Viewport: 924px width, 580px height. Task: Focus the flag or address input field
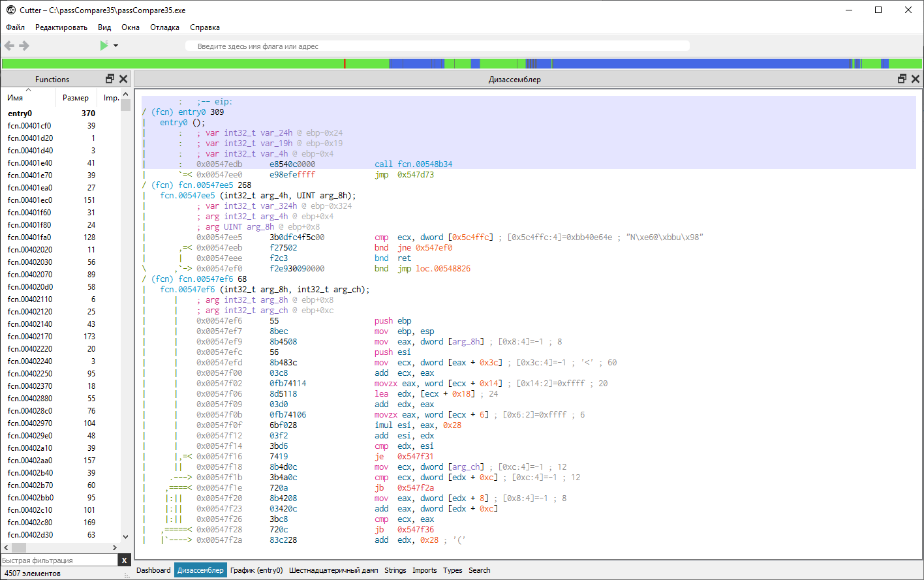click(x=437, y=46)
